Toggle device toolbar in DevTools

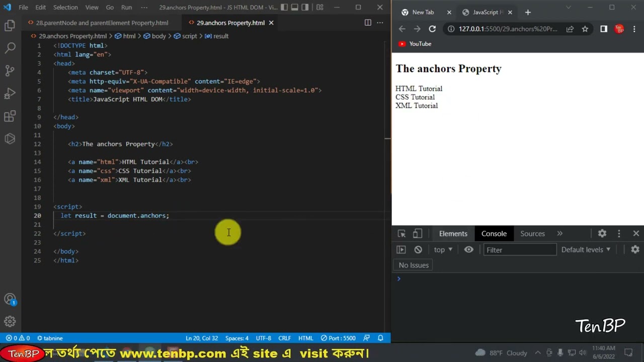(418, 233)
